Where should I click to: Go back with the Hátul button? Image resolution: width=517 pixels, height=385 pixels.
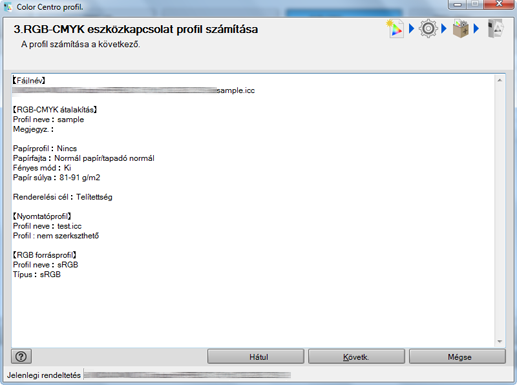[x=256, y=357]
